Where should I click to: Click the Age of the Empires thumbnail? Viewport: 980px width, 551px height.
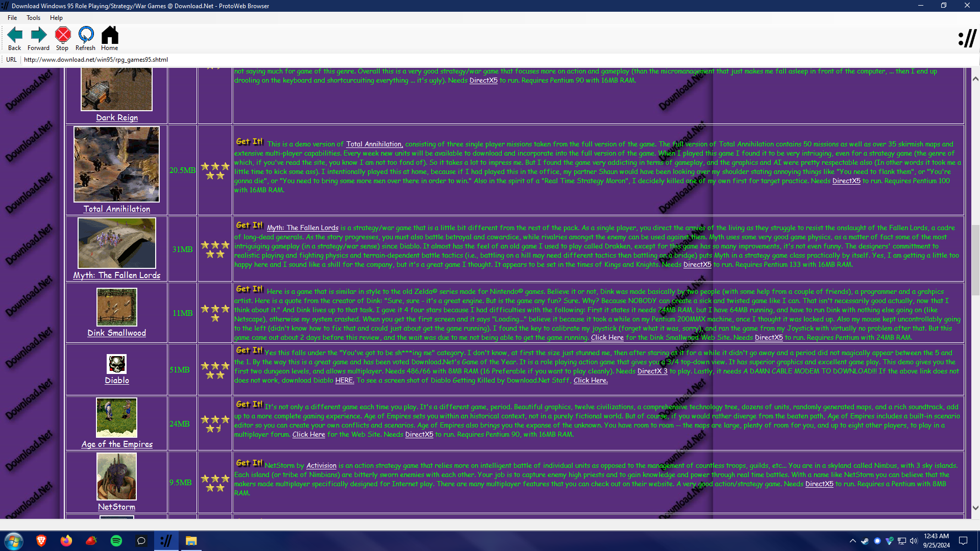[x=116, y=418]
